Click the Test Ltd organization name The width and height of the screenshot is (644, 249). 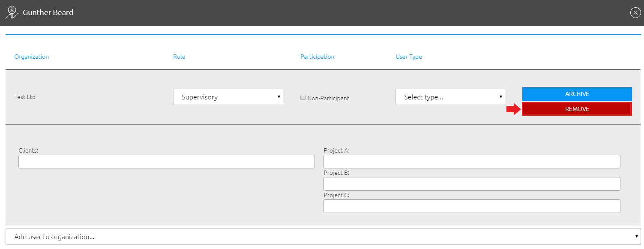(25, 97)
